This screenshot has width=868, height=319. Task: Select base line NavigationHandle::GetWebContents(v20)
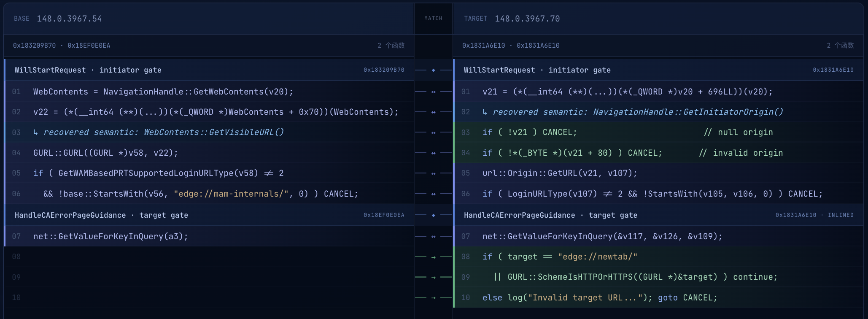tap(209, 92)
